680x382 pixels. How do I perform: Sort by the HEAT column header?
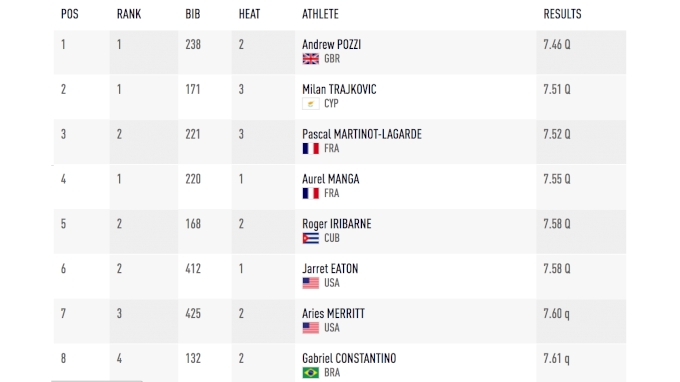(249, 14)
